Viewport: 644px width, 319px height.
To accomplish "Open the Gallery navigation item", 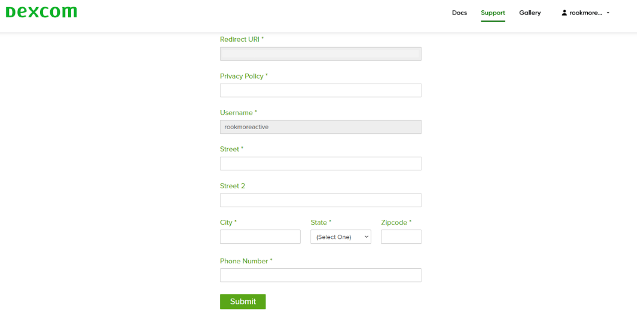I will [x=530, y=13].
